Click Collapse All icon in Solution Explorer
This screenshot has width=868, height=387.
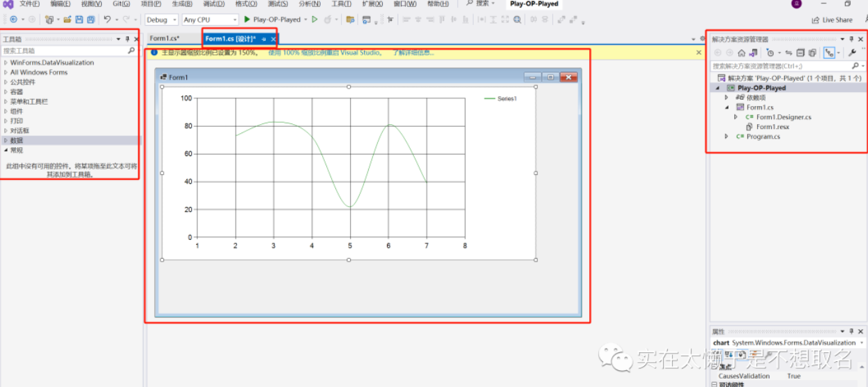tap(800, 53)
